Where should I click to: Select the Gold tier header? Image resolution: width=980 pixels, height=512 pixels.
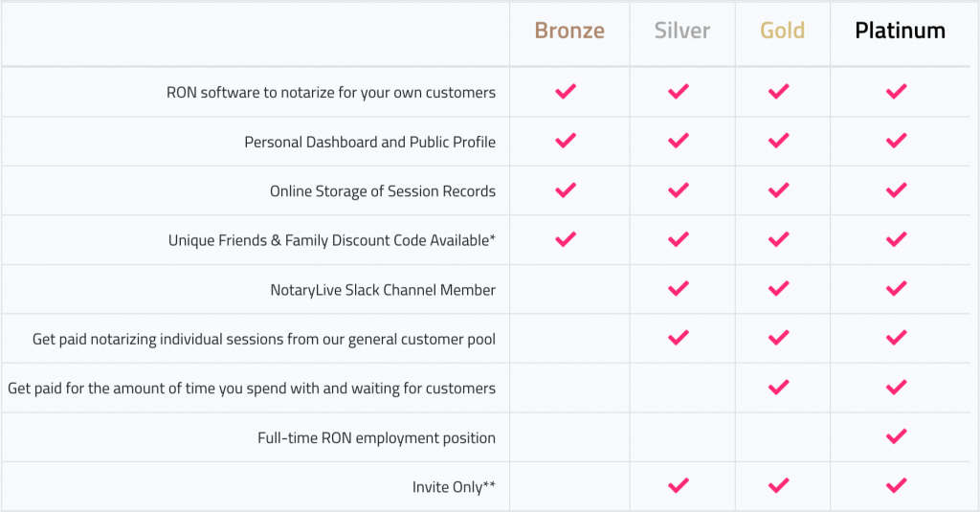(782, 31)
